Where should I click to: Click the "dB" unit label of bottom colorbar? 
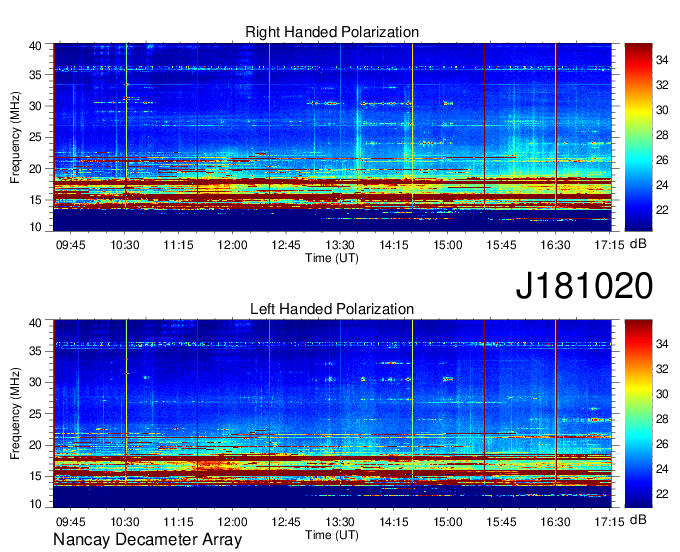tap(638, 520)
